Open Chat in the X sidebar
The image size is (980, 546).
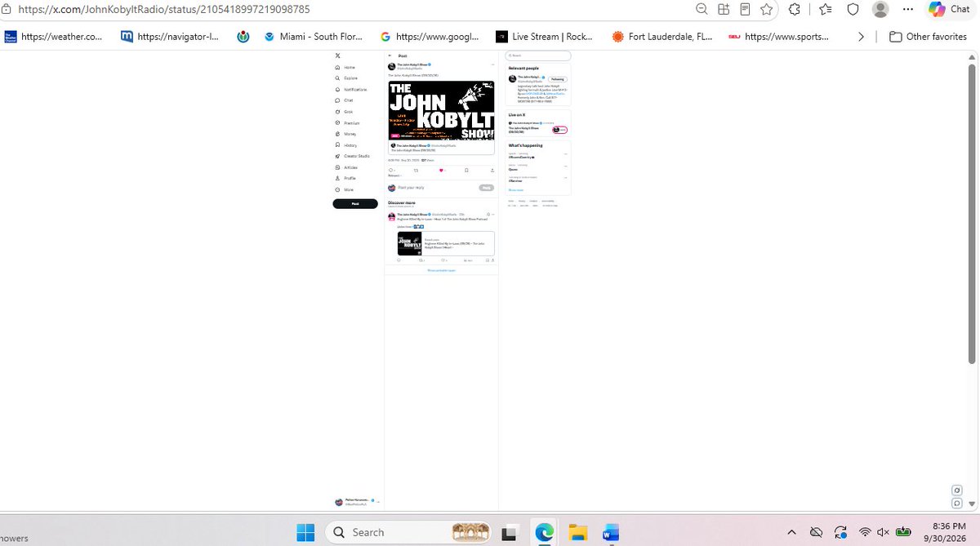point(345,100)
